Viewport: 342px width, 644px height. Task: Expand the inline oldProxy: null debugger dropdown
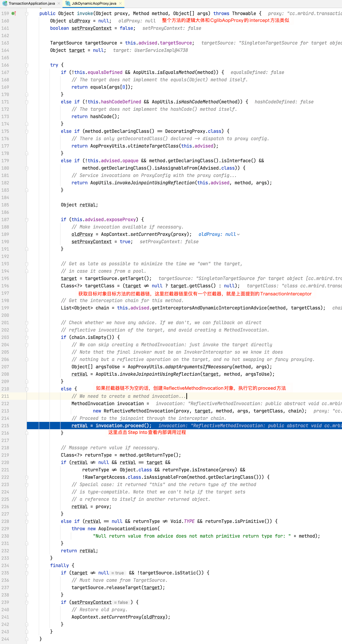(x=238, y=235)
